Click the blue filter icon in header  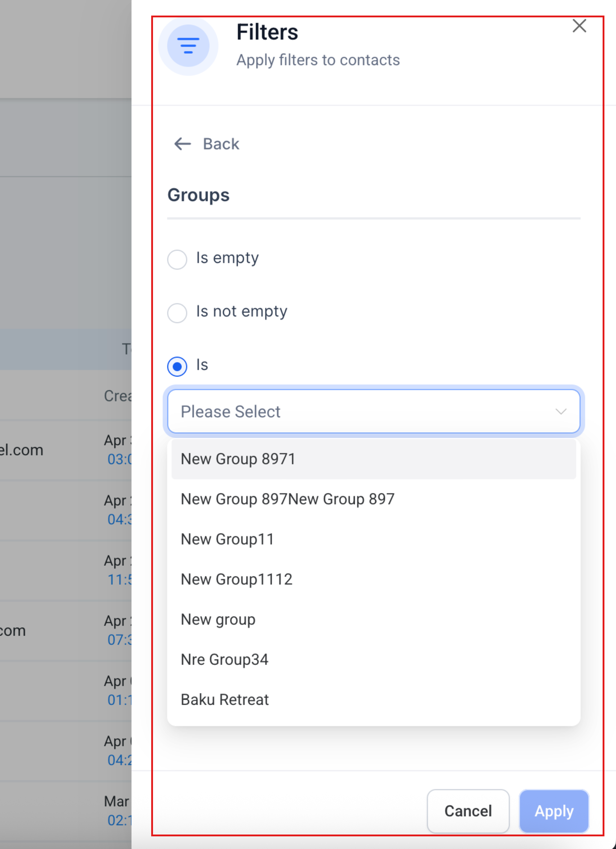coord(188,46)
